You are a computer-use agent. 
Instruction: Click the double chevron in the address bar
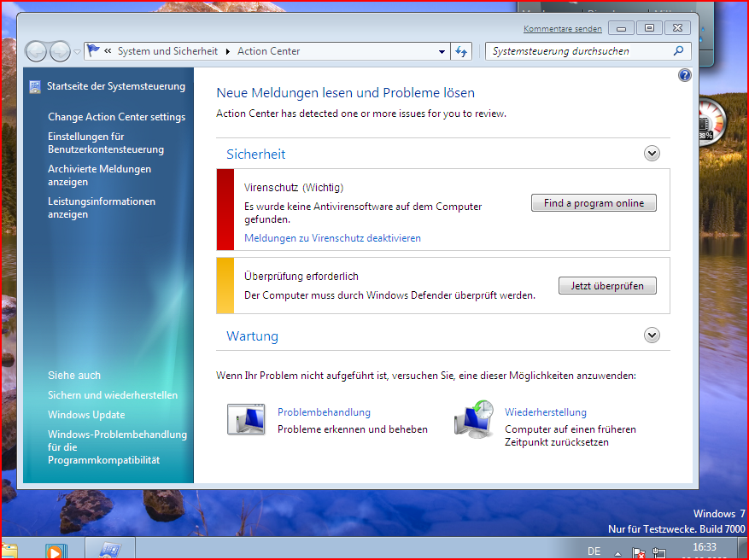pyautogui.click(x=108, y=50)
